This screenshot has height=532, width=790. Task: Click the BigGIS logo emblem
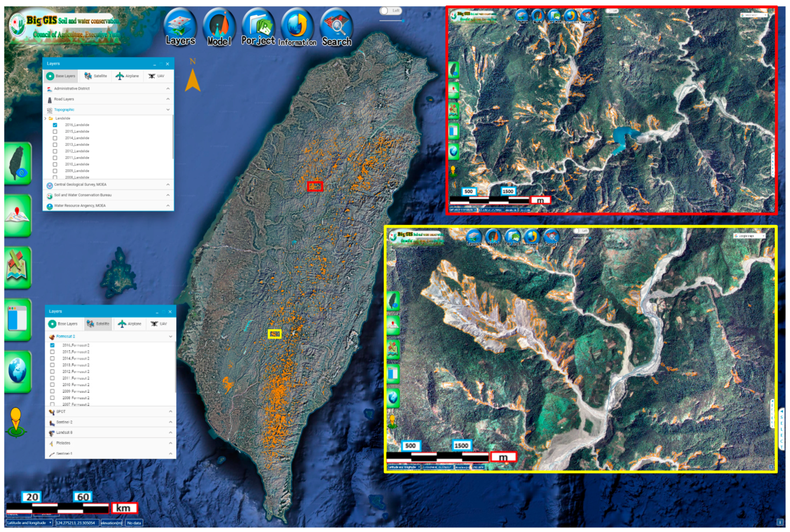[18, 25]
